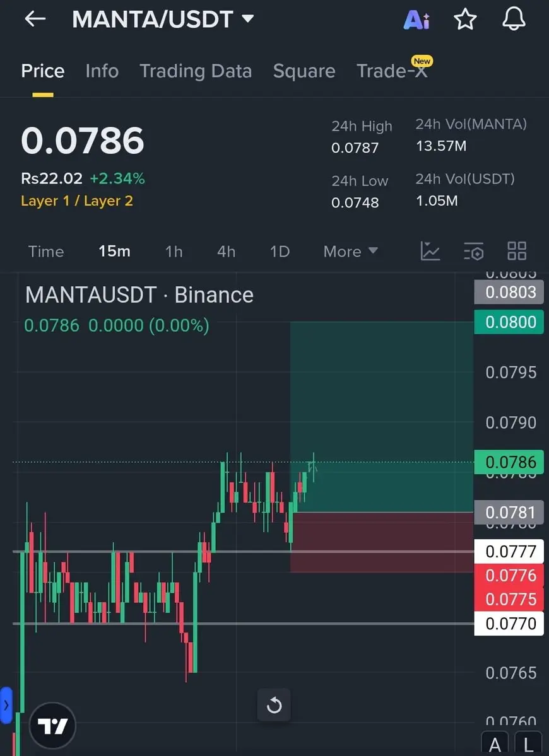This screenshot has width=549, height=756.
Task: Tap the 24h Vol(MANTA) 13.57M value
Action: [441, 146]
